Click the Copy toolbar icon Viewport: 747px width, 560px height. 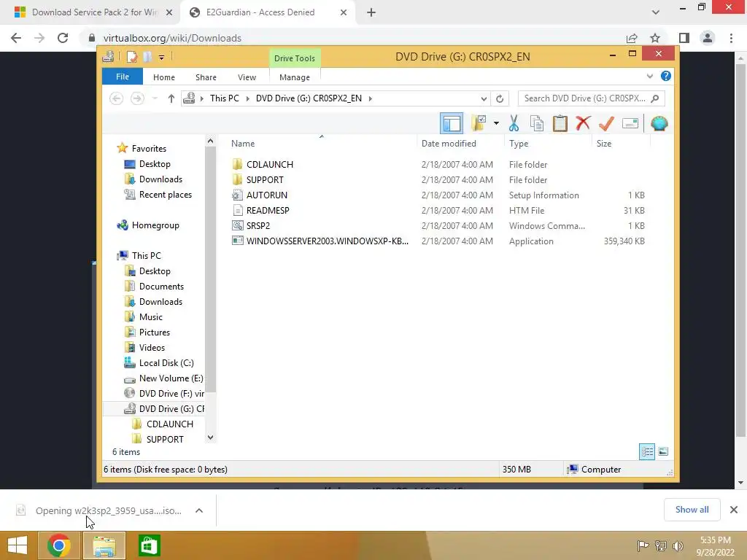(x=537, y=123)
